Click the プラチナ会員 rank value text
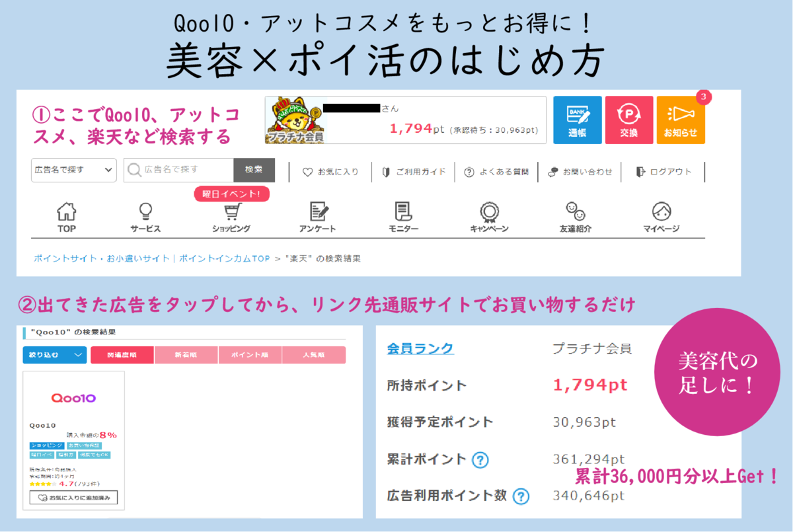 [592, 348]
